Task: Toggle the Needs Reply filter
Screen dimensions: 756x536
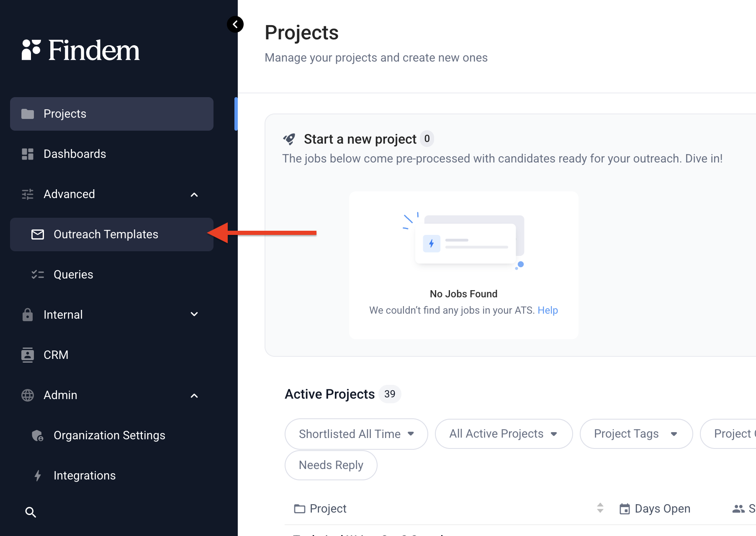Action: click(x=331, y=465)
